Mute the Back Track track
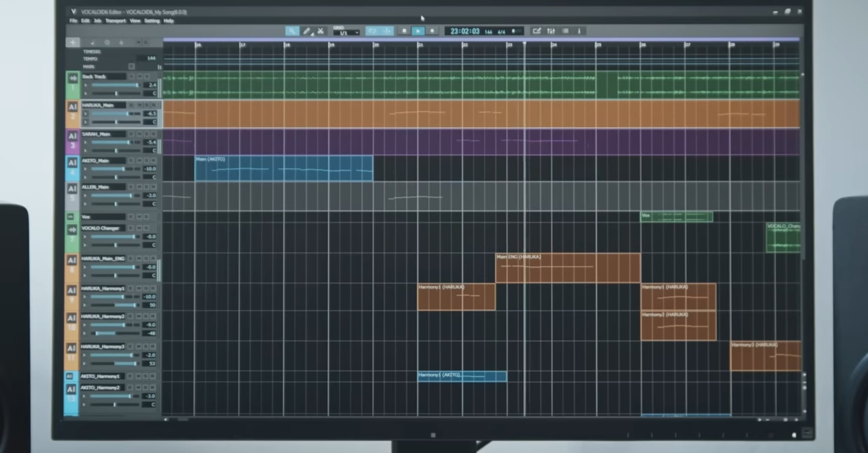868x453 pixels. [x=139, y=77]
